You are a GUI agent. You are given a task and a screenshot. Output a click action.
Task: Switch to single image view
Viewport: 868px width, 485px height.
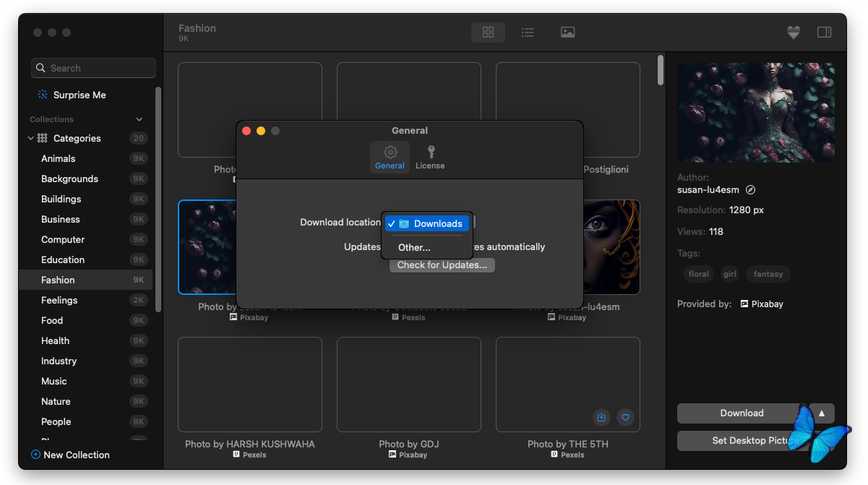(x=568, y=33)
